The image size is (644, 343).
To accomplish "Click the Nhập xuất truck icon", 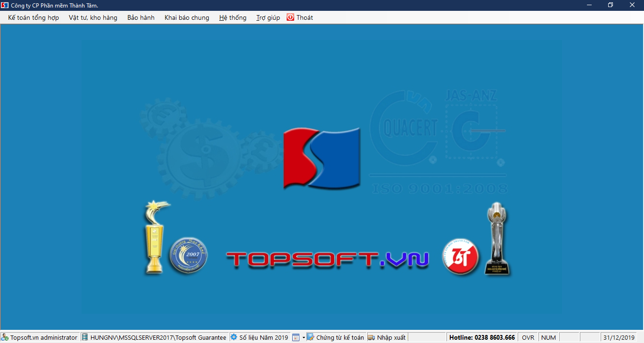I will point(372,337).
